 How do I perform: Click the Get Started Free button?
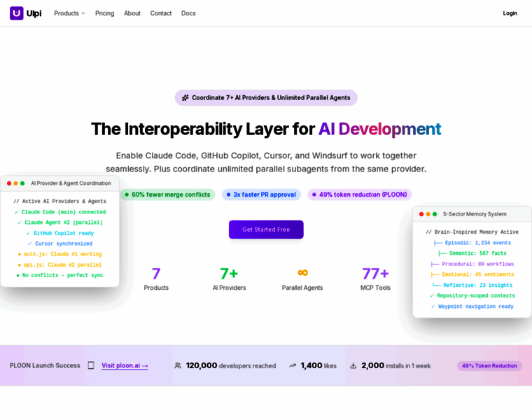(x=266, y=230)
